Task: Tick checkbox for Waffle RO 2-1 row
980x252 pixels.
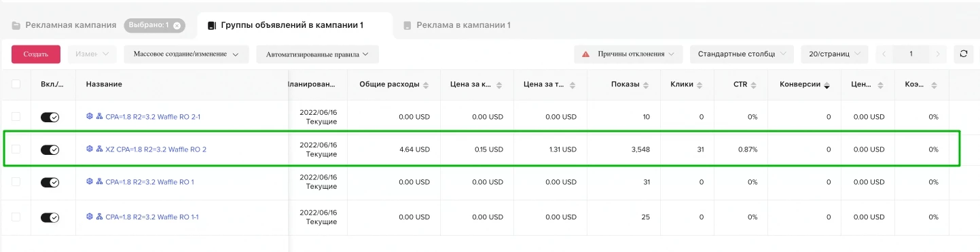Action: click(16, 117)
